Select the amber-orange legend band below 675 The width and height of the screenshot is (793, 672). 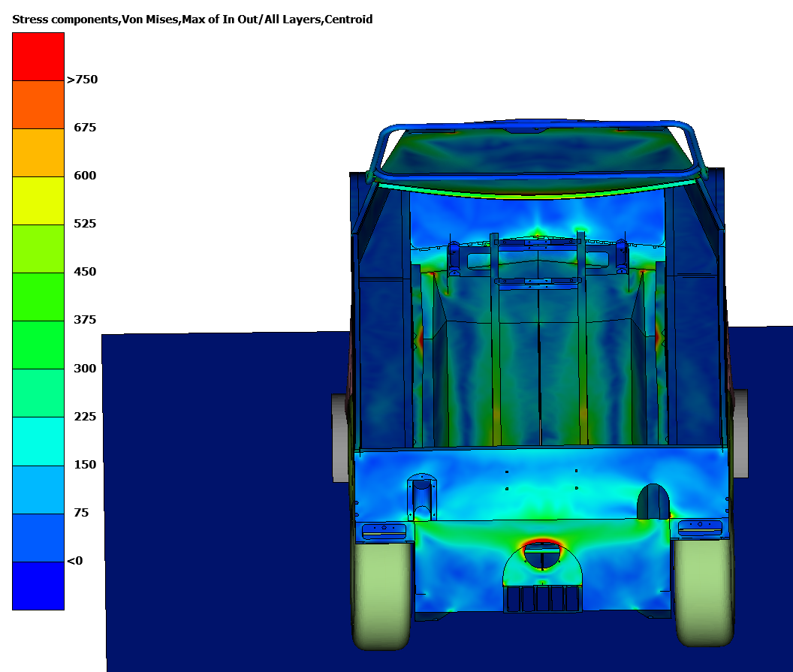click(x=38, y=152)
